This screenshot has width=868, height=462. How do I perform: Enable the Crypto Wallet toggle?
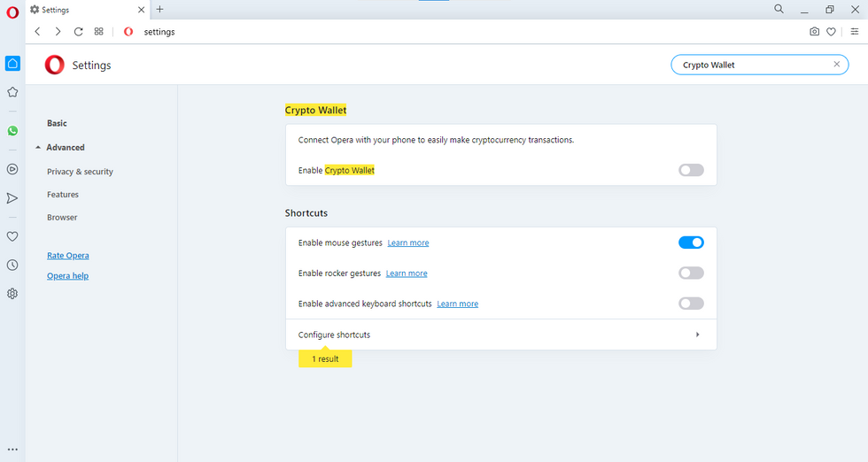pyautogui.click(x=692, y=170)
